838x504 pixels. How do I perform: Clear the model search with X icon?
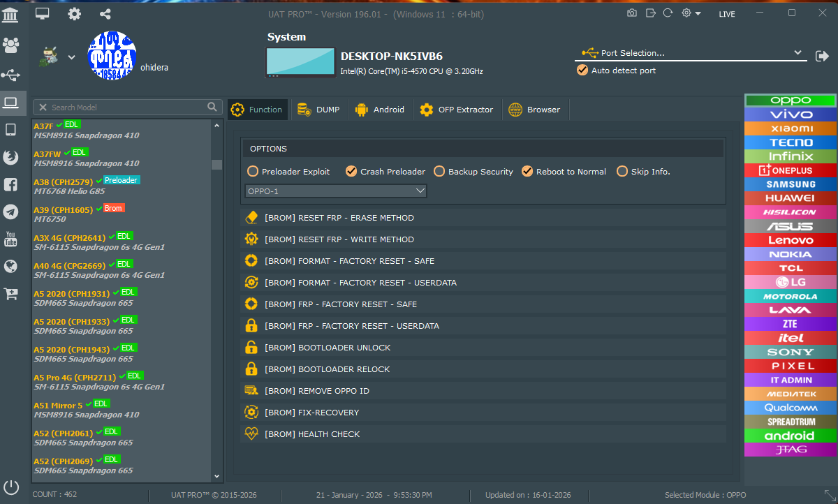pyautogui.click(x=43, y=108)
